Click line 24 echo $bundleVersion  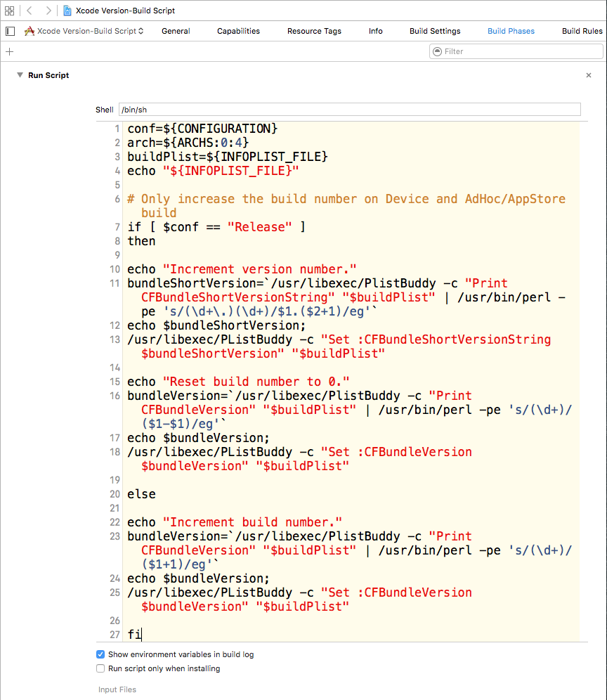point(199,578)
